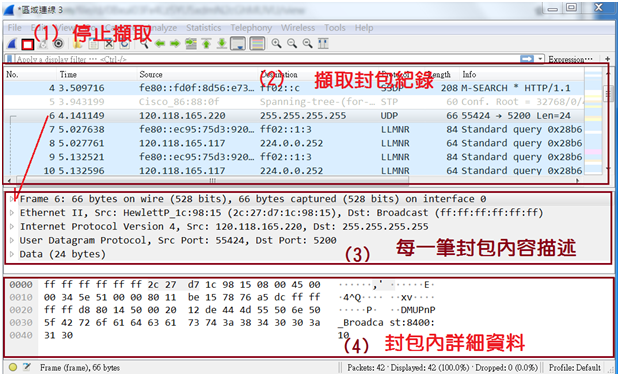Click Go to specified packet icon
The height and width of the screenshot is (376, 620).
[x=191, y=44]
